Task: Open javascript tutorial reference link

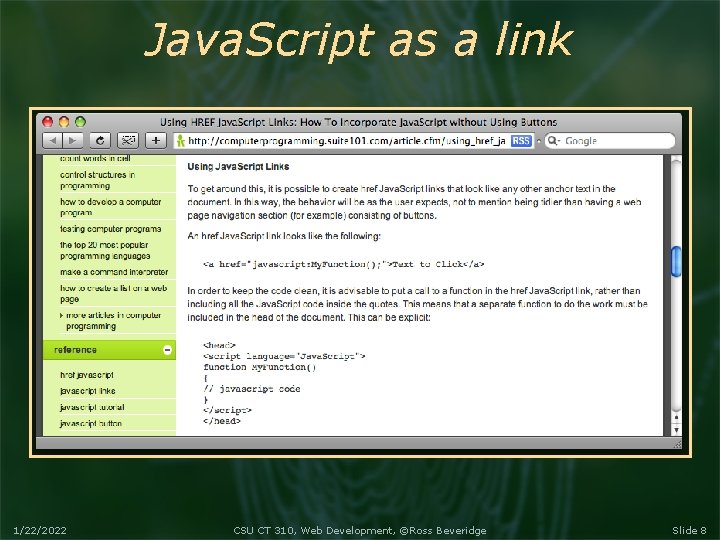Action: click(92, 407)
